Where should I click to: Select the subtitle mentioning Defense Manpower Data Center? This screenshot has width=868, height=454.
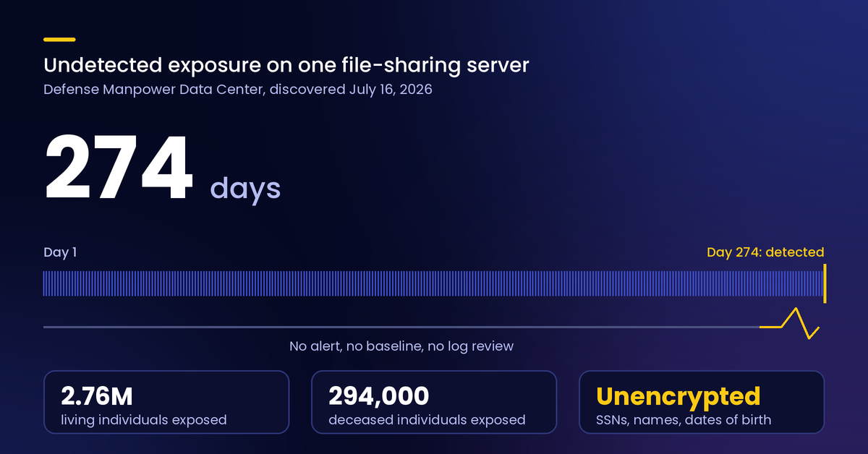point(238,90)
